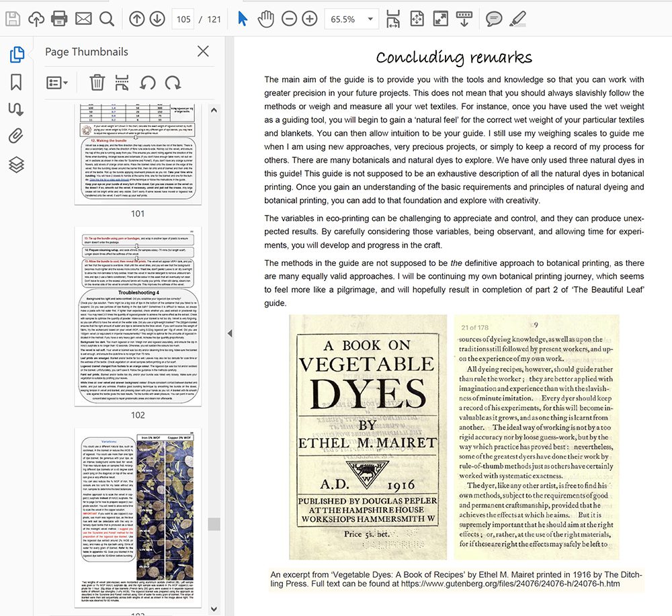This screenshot has height=616, width=672.
Task: Zoom in with plus circle button
Action: pyautogui.click(x=310, y=19)
